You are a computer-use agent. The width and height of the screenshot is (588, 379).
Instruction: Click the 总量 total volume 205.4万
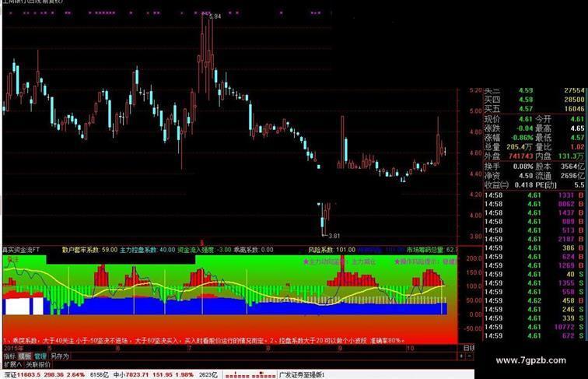[519, 147]
